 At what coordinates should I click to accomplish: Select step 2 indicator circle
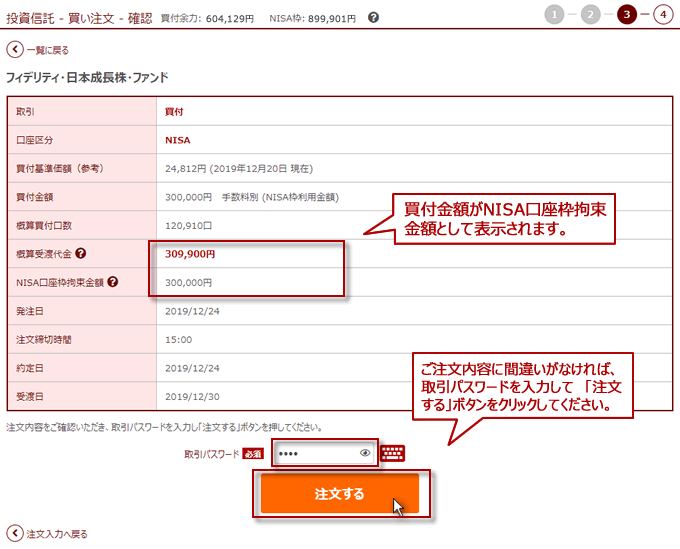pyautogui.click(x=590, y=15)
